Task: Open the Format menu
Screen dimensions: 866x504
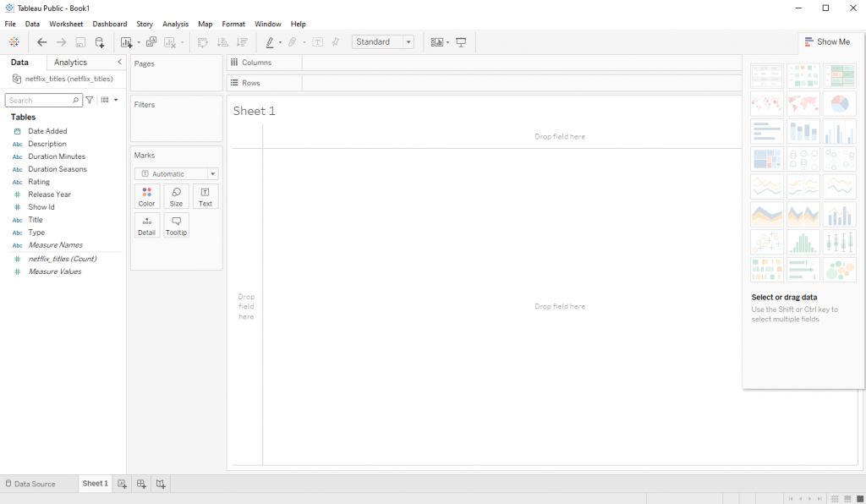Action: click(233, 24)
